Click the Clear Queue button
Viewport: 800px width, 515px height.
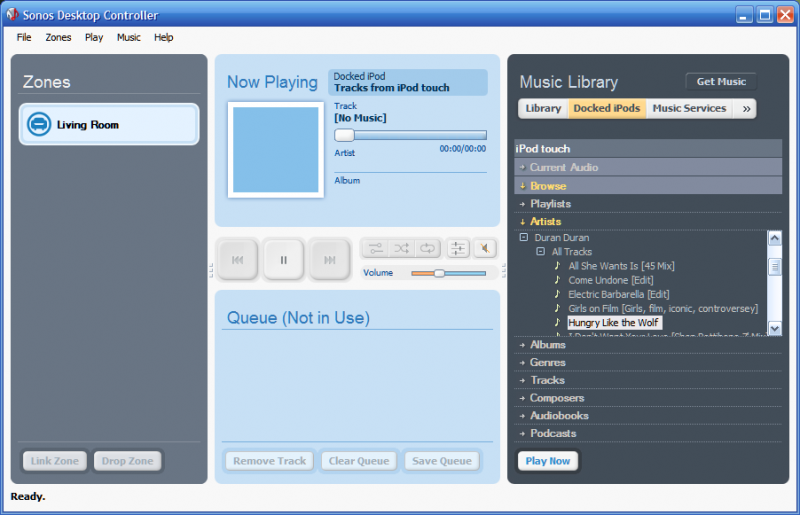[x=359, y=461]
